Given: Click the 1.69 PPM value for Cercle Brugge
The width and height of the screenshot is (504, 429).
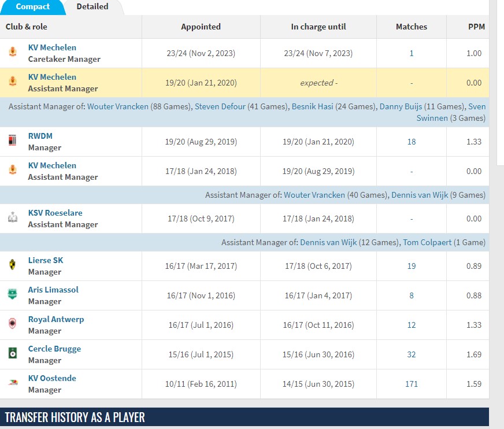Looking at the screenshot, I should click(x=474, y=355).
